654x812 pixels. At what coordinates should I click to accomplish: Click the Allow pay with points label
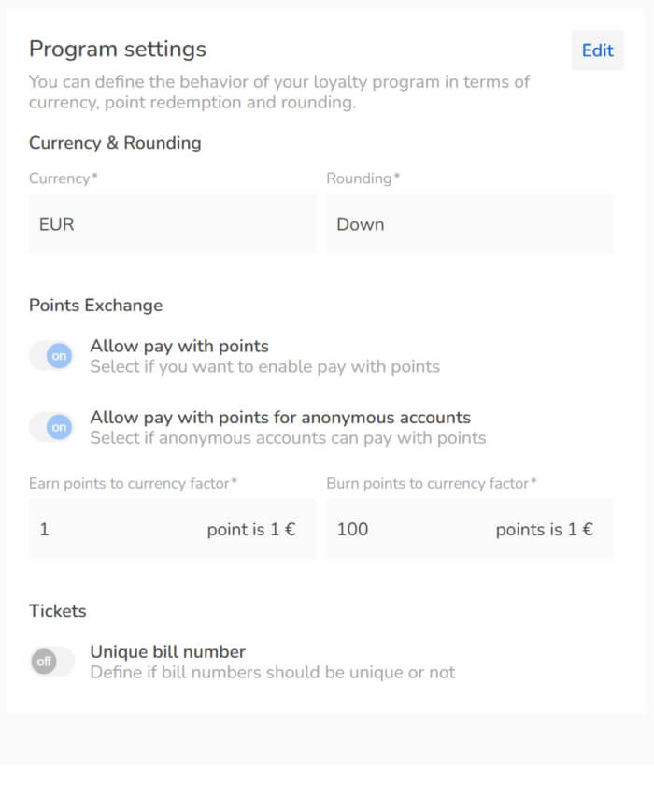pos(178,346)
